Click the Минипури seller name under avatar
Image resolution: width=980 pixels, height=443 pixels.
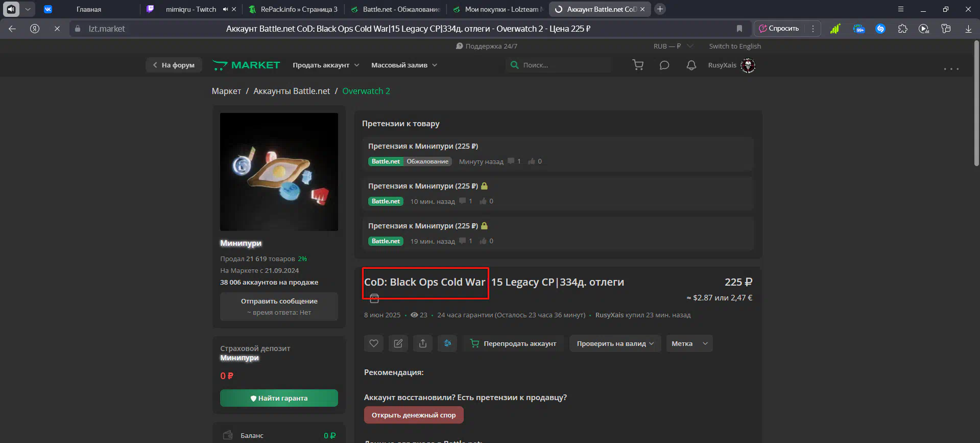[x=241, y=243]
